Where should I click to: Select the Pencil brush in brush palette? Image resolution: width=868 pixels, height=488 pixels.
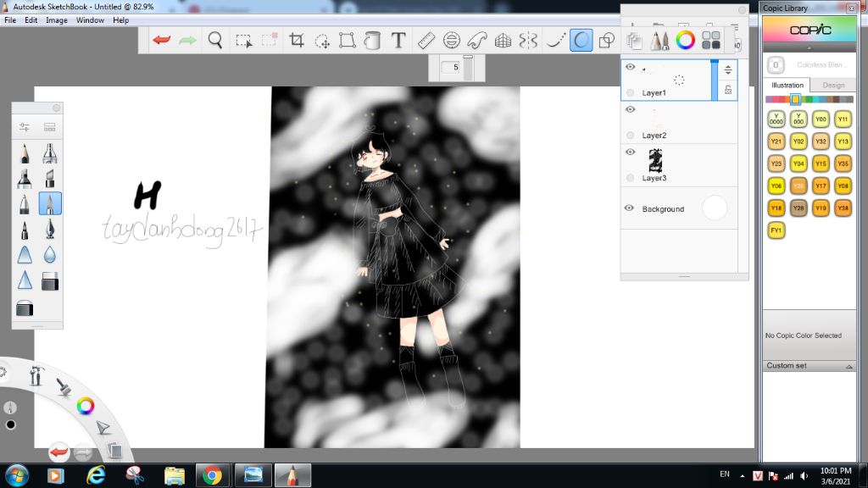[25, 152]
